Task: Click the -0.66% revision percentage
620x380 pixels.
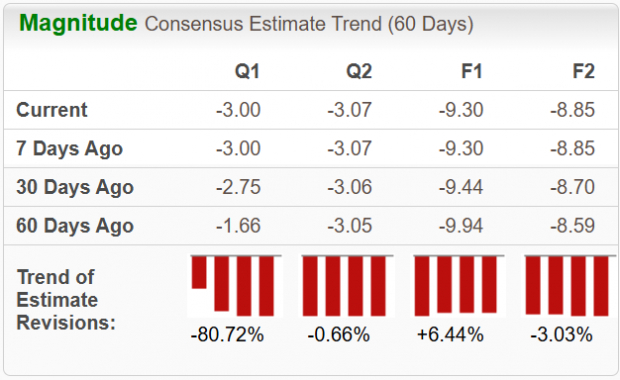Action: (339, 335)
